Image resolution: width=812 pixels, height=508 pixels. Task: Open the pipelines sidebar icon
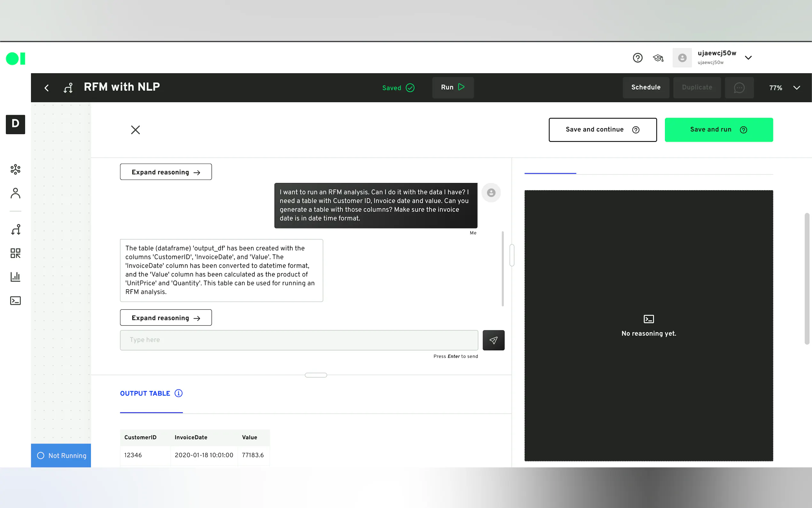(15, 229)
